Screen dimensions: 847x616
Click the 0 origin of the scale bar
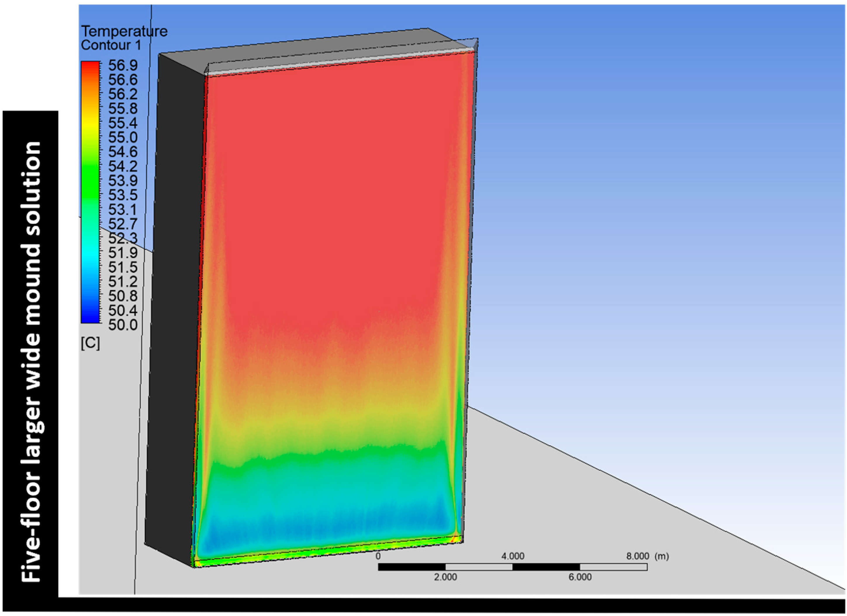pyautogui.click(x=378, y=556)
